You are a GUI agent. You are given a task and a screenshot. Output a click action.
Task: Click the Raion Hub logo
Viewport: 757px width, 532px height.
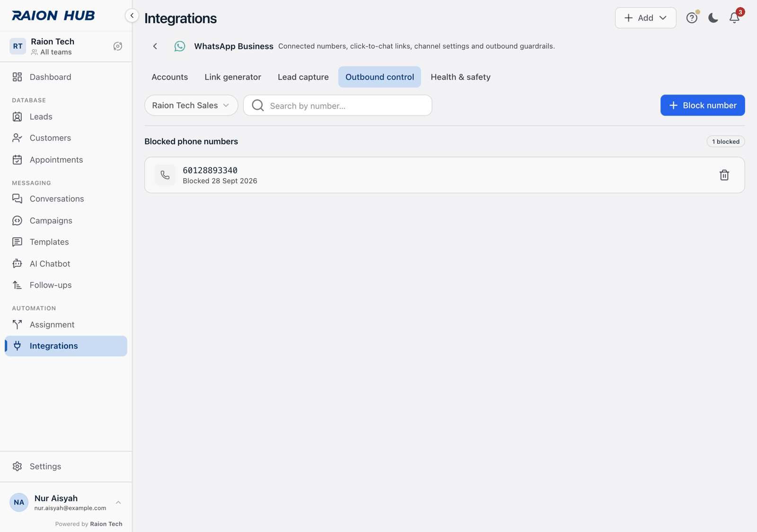tap(53, 16)
